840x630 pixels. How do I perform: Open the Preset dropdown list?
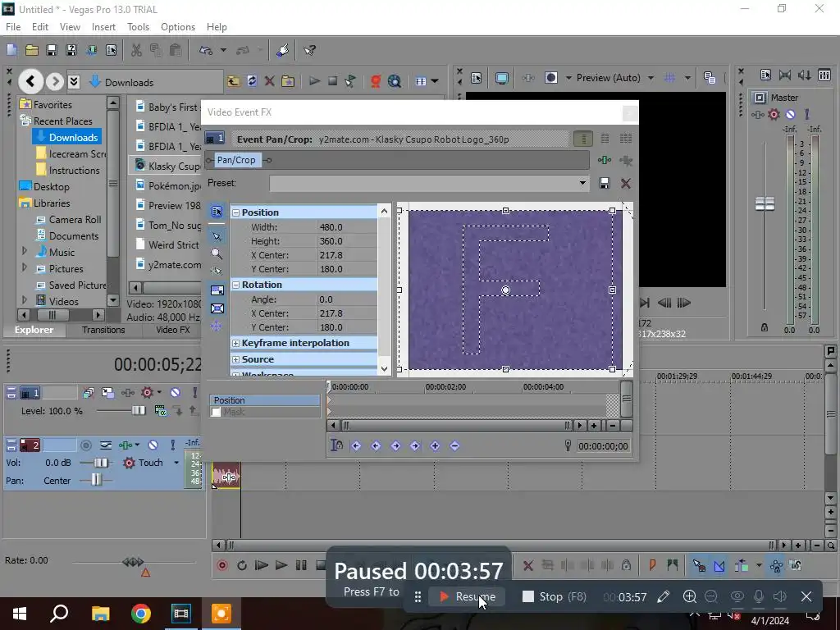[582, 183]
